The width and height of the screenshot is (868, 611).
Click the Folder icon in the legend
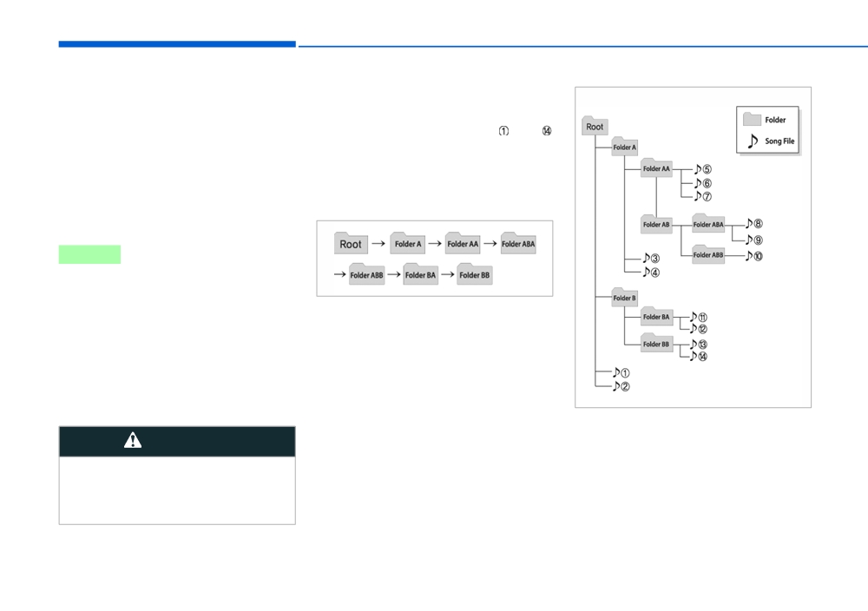click(x=752, y=119)
